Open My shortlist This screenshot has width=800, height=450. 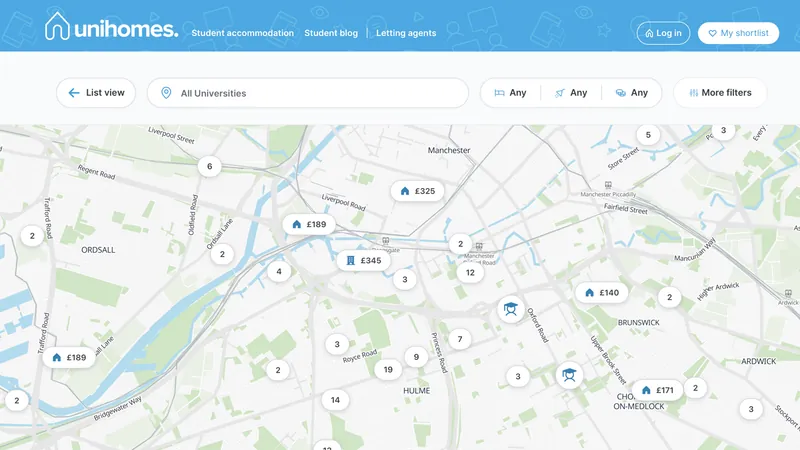point(738,33)
